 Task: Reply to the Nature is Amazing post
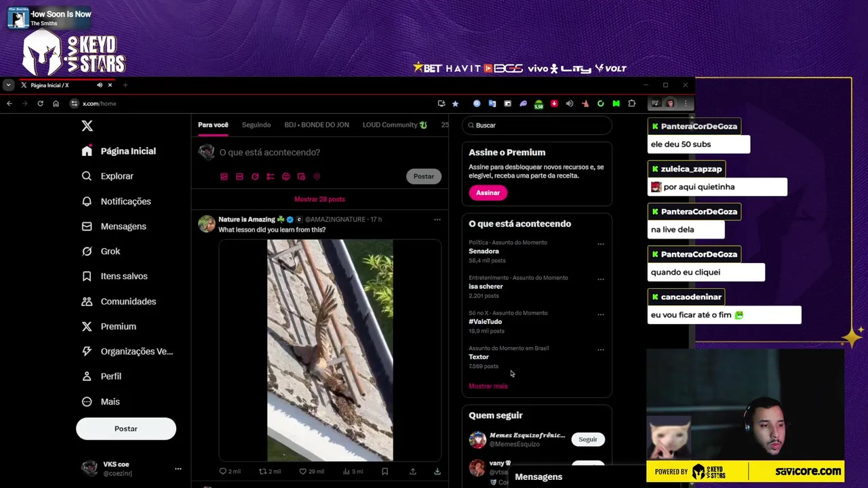click(x=229, y=471)
